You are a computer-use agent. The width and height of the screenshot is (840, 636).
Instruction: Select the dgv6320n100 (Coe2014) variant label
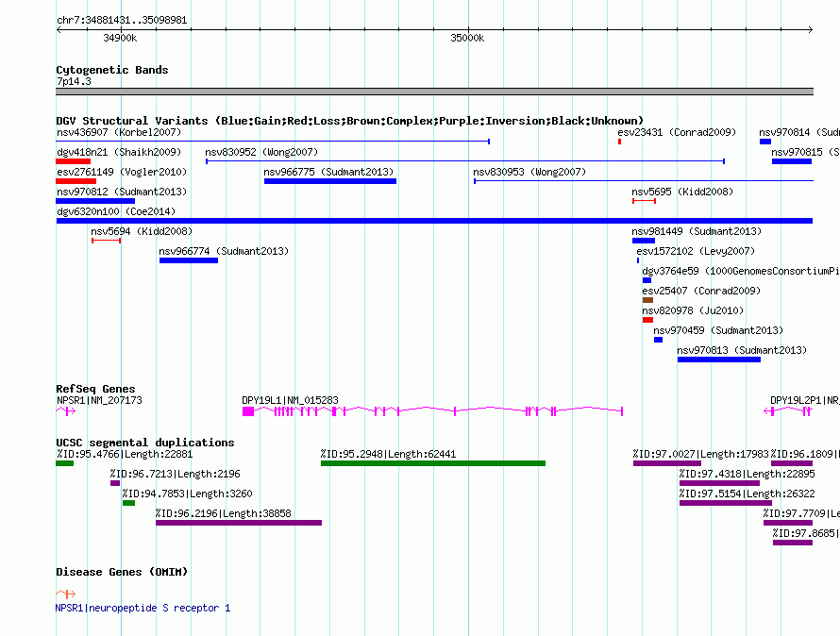116,211
